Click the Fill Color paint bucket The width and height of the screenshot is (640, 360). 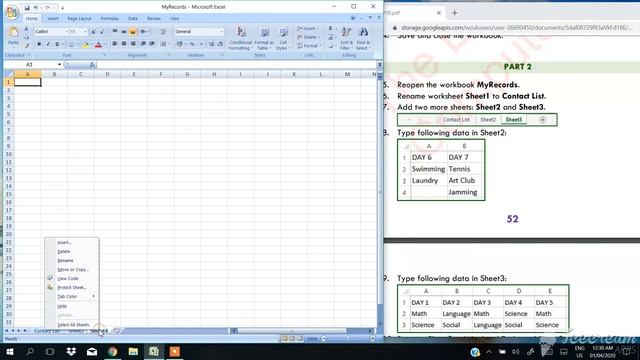coord(85,44)
